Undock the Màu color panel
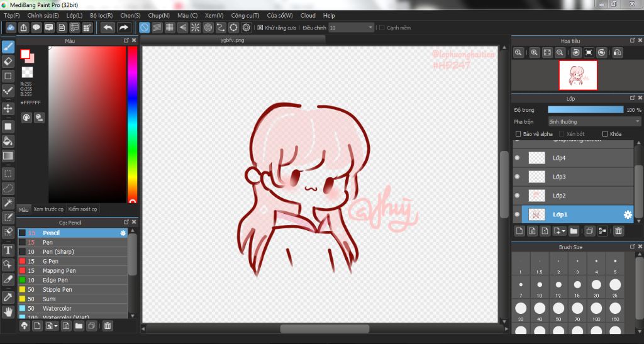This screenshot has width=644, height=344. coord(126,40)
